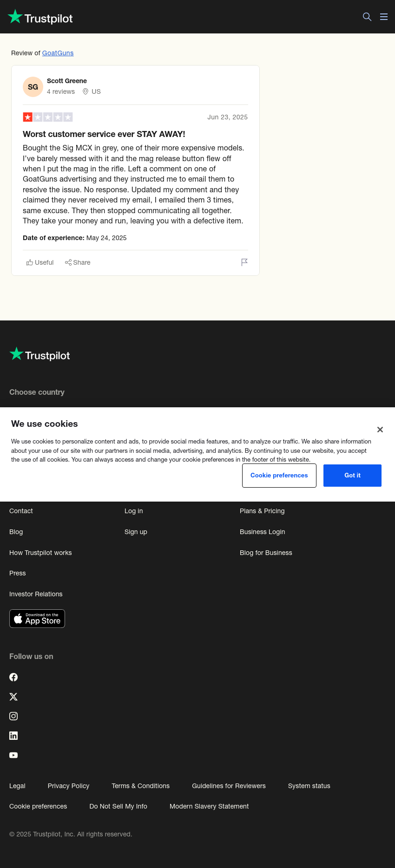This screenshot has height=868, width=395.
Task: Mark the review as Useful
Action: 40,262
